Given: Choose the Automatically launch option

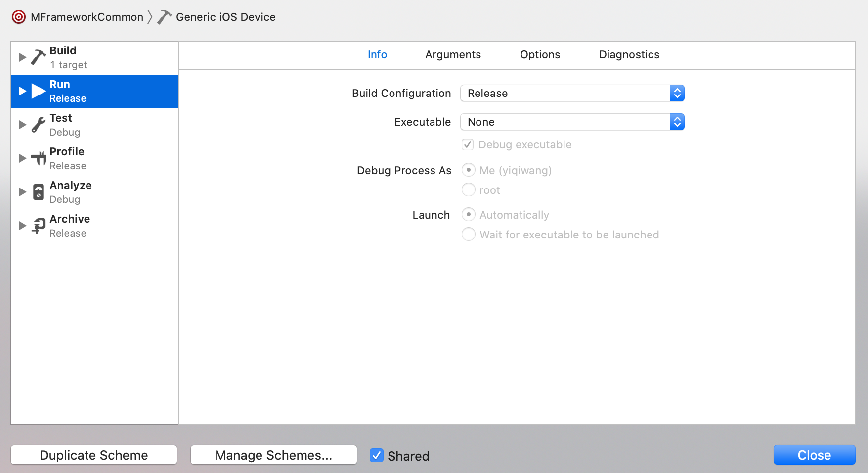Looking at the screenshot, I should (x=469, y=214).
